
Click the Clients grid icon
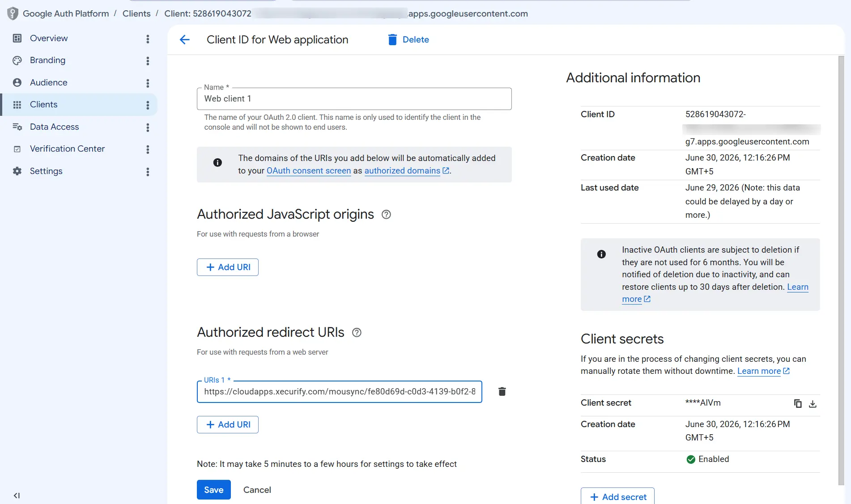click(17, 105)
